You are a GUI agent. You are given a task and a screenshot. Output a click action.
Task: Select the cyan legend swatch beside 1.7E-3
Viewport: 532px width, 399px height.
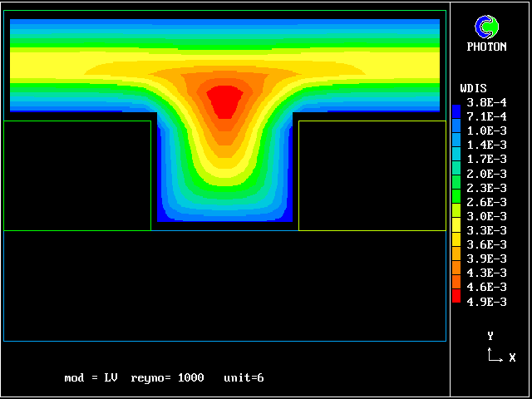(456, 153)
